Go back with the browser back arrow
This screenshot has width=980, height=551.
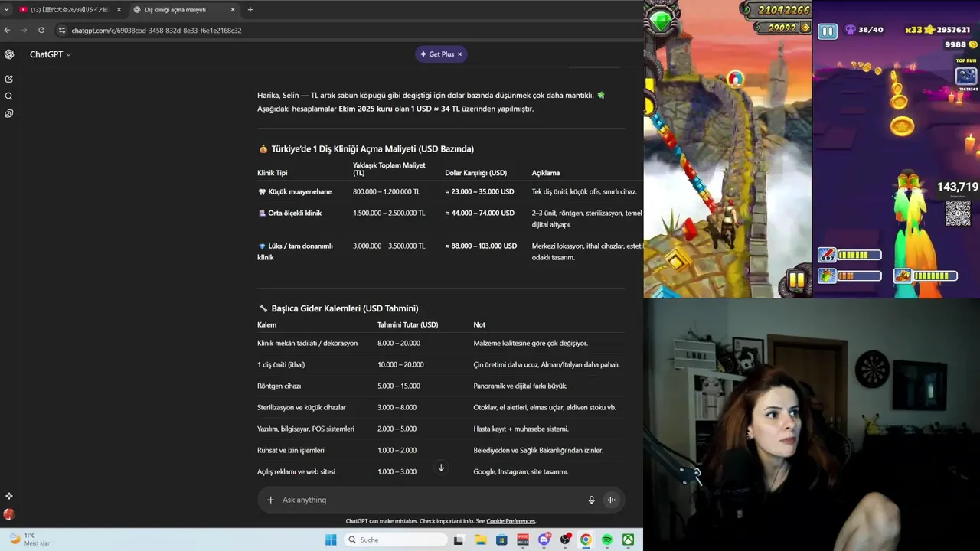coord(7,31)
